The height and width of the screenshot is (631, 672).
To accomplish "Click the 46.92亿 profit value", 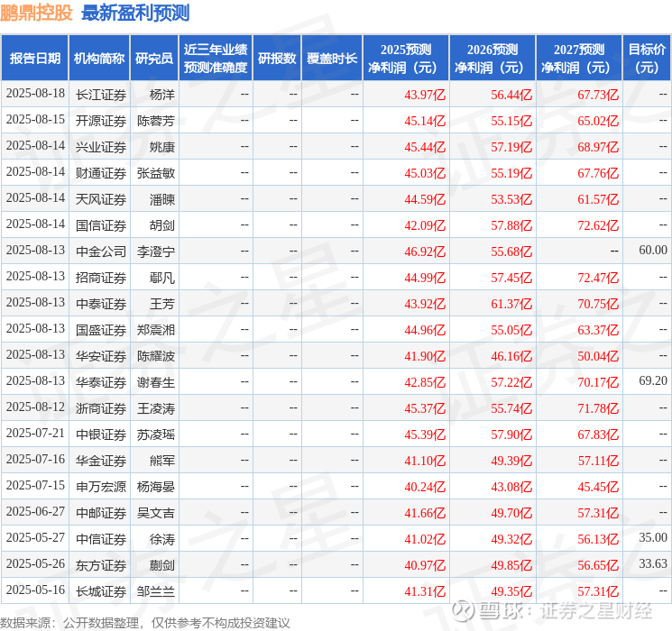I will coord(425,251).
